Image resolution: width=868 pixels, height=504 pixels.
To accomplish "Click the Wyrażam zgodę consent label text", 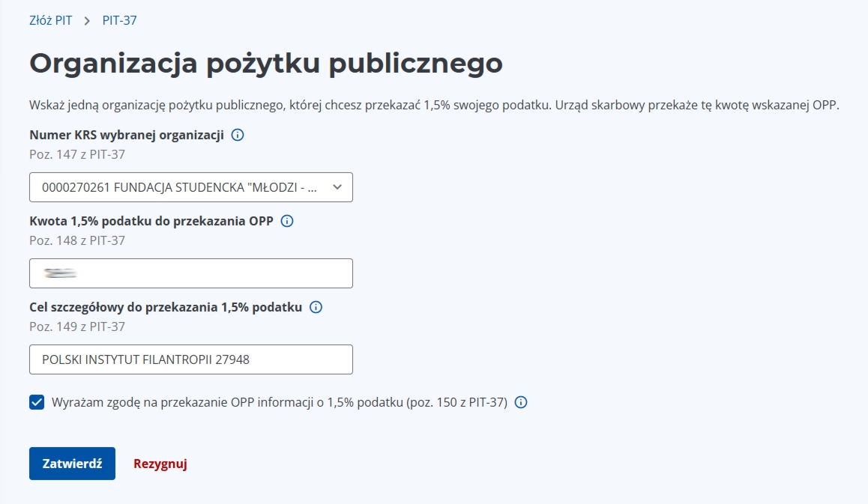I will tap(279, 402).
